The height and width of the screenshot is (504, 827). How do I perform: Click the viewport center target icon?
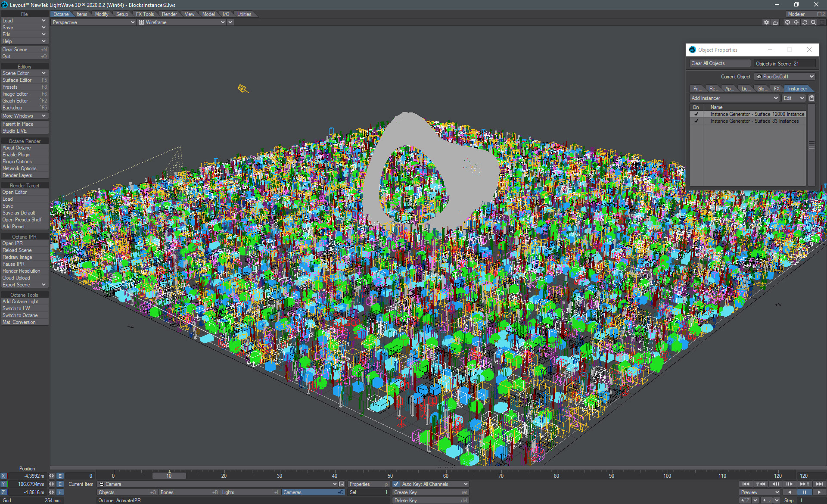787,22
